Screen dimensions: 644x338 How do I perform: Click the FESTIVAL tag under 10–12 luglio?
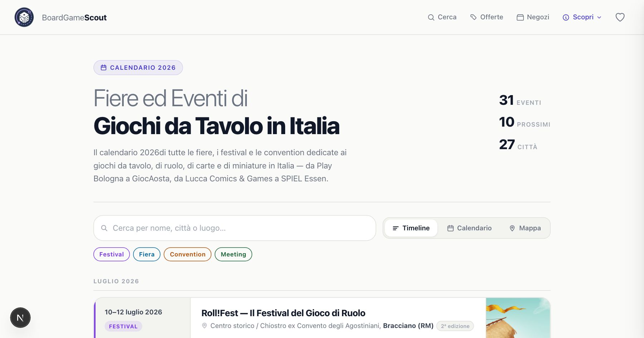point(123,326)
